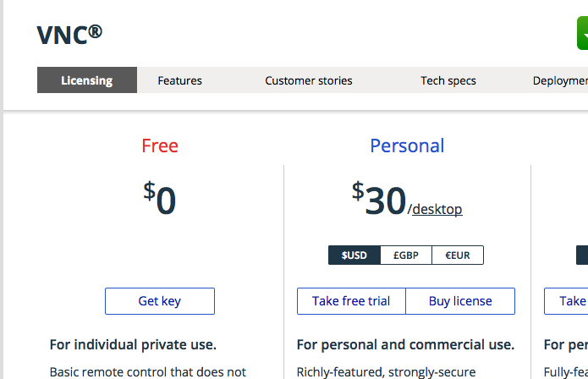Click the Buy license button

[460, 301]
